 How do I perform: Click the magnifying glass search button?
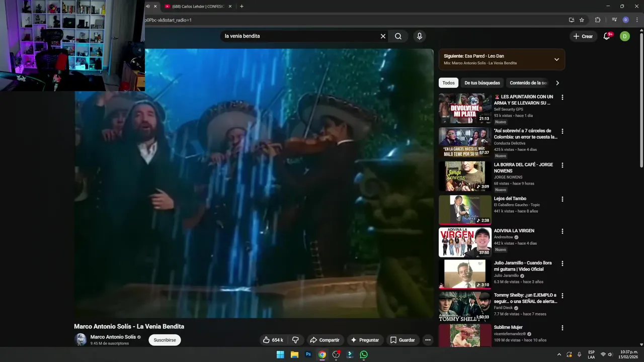pyautogui.click(x=398, y=36)
